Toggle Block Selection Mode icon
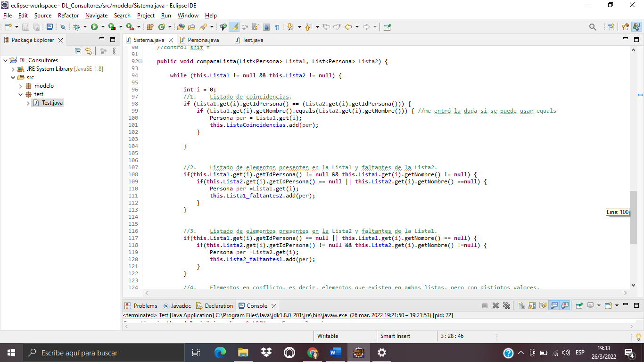644x362 pixels. 266,27
